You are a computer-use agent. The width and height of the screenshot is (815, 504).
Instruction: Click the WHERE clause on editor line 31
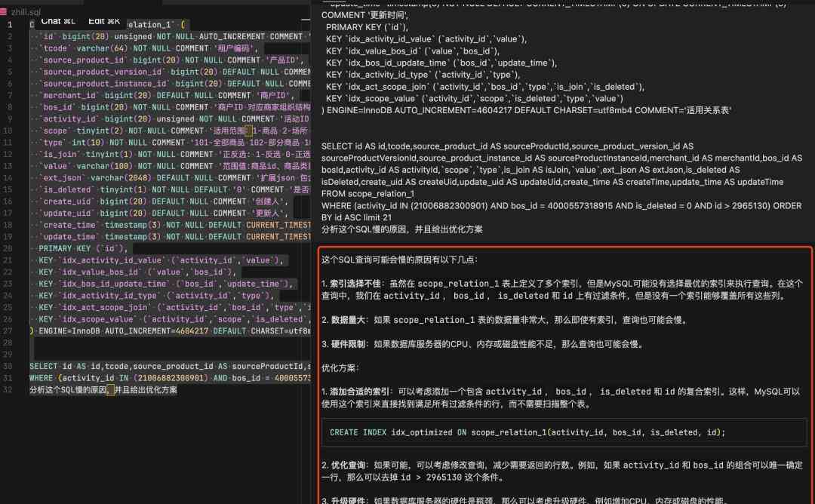click(170, 378)
